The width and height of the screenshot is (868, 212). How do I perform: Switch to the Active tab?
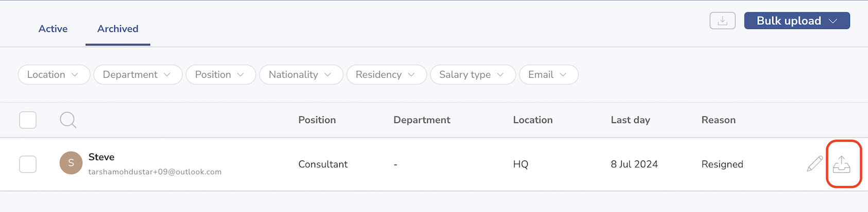(x=53, y=29)
